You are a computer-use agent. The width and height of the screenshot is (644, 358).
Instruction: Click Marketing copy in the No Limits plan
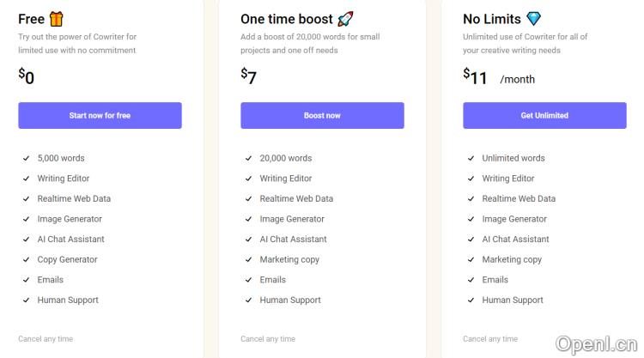tap(512, 259)
